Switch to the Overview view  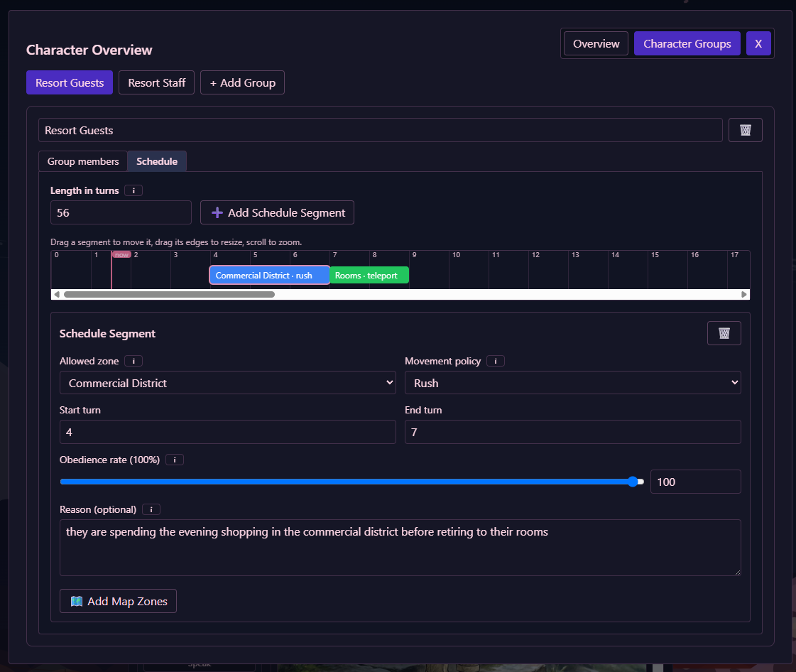pyautogui.click(x=596, y=43)
